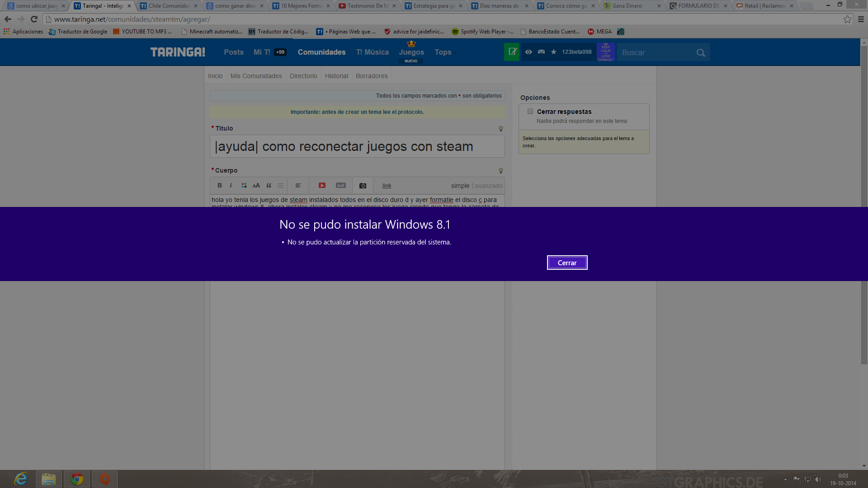Click the search magnifier icon
This screenshot has height=488, width=868.
[x=701, y=52]
